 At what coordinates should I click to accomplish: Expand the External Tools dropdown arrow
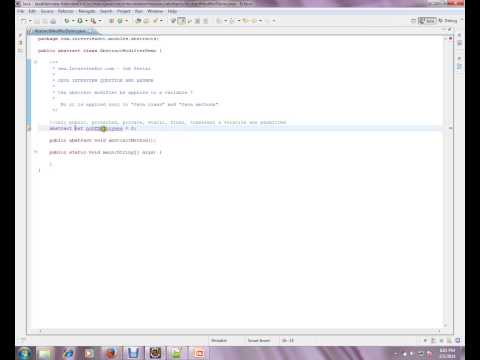100,21
